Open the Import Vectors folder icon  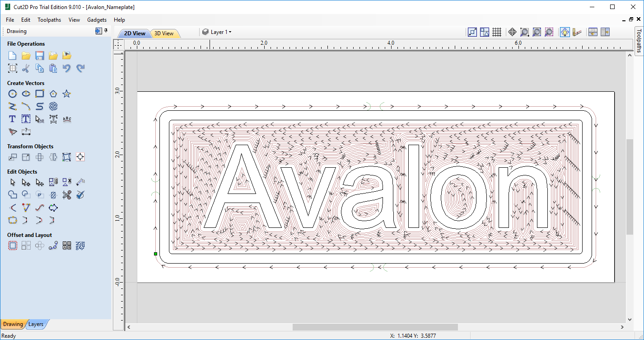pos(53,56)
